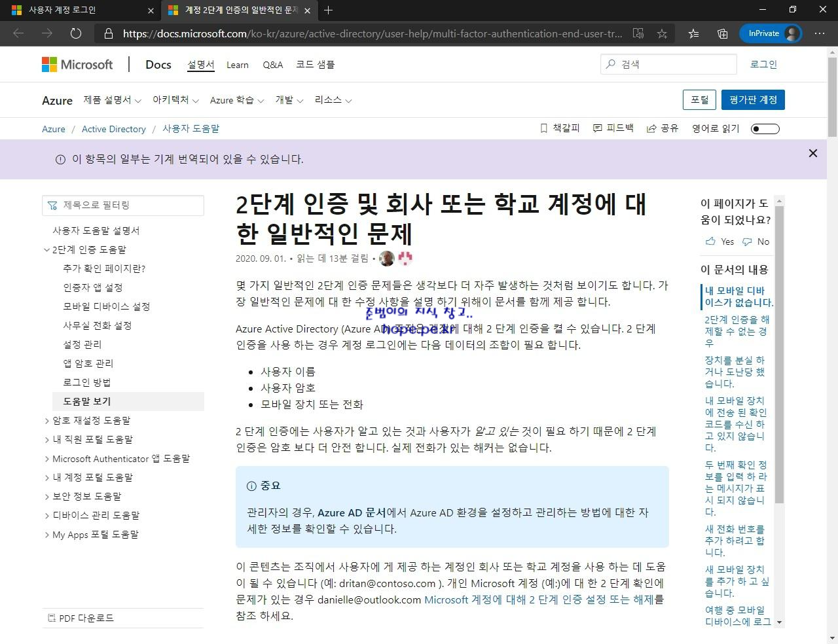Dismiss the machine translation notice banner

[x=813, y=153]
